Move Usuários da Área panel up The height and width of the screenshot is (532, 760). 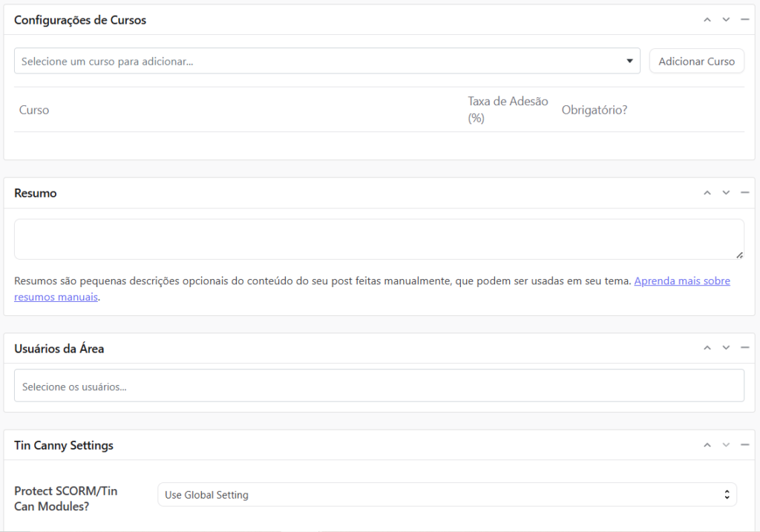(x=707, y=348)
